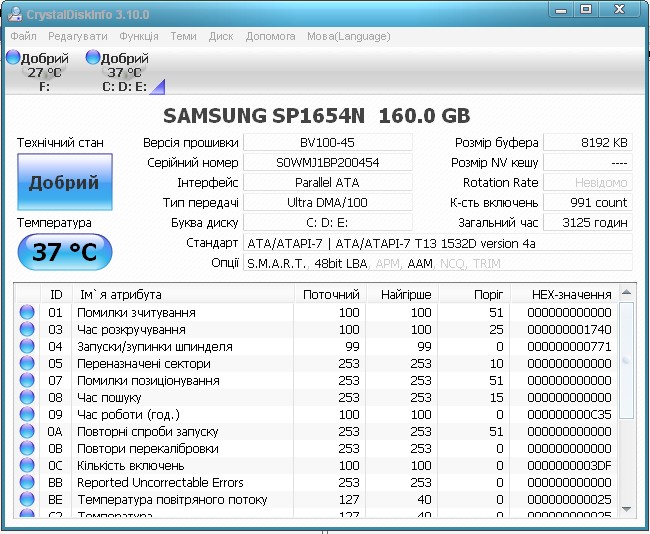Click the status orb for attribute 0C

(x=27, y=465)
